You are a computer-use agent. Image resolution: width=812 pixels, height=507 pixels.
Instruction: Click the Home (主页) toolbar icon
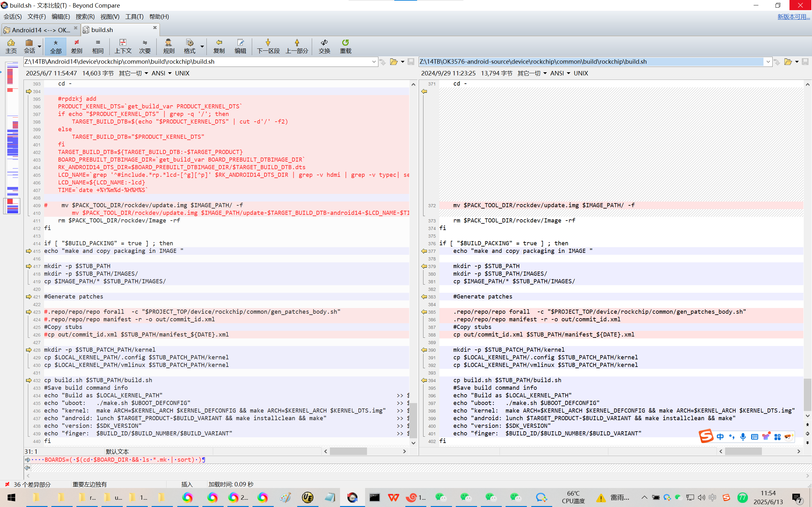click(x=11, y=46)
